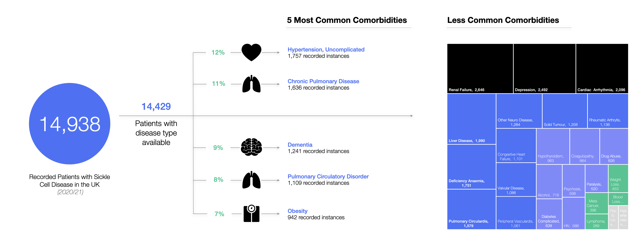The height and width of the screenshot is (238, 644).
Task: Click the 5 Most Common Comorbidities heading
Action: point(347,20)
